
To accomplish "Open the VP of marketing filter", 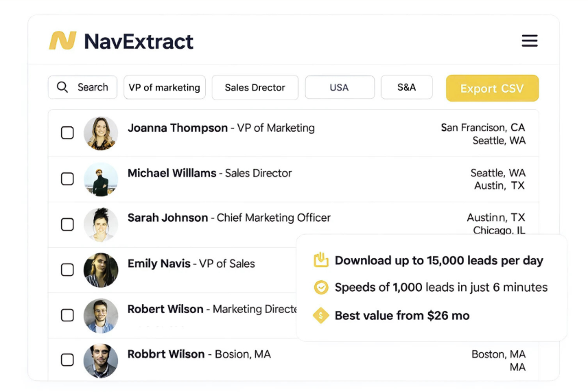I will [x=165, y=87].
